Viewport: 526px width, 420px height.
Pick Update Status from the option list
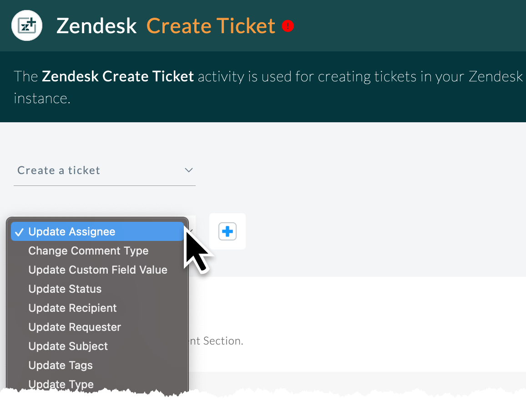[x=65, y=289]
